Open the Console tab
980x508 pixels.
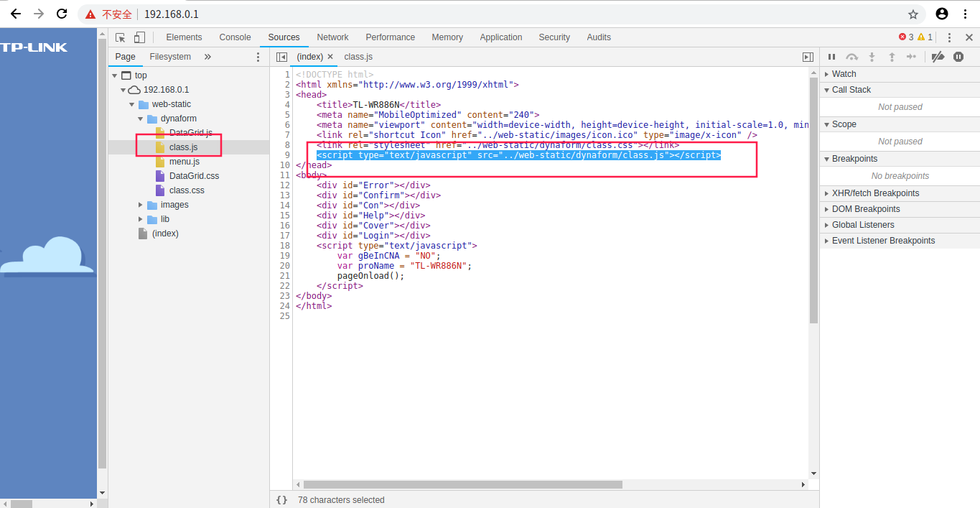pyautogui.click(x=235, y=37)
